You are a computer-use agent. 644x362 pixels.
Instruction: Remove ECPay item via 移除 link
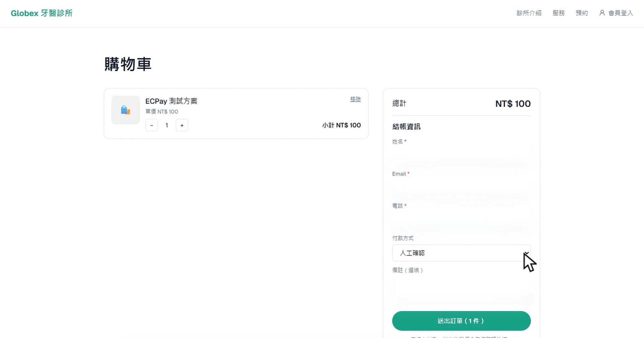tap(356, 99)
